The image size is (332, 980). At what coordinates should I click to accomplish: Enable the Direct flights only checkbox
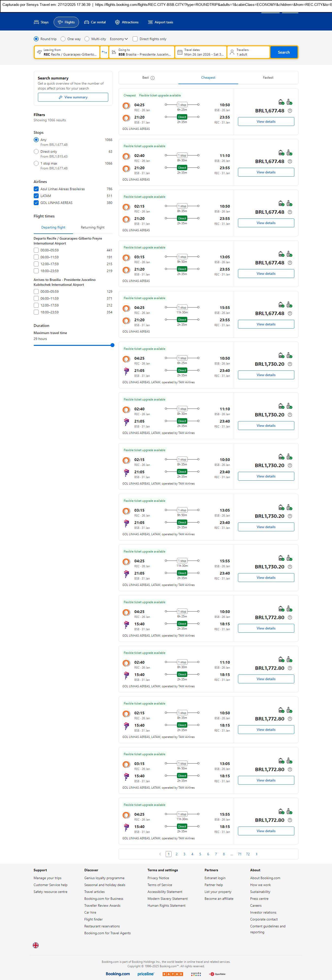(x=135, y=39)
